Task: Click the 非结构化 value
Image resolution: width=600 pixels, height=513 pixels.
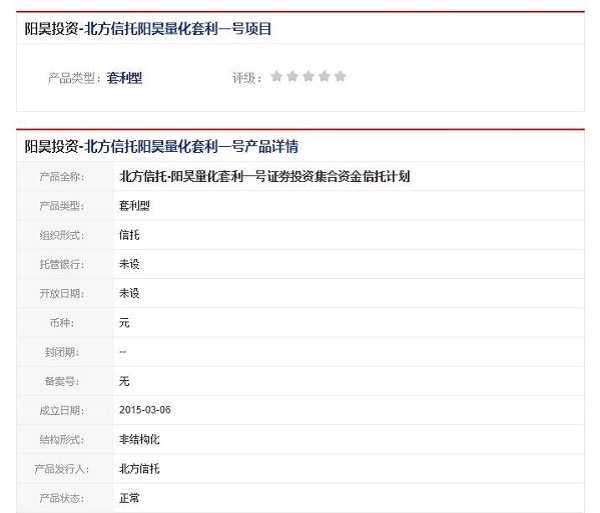Action: [x=139, y=440]
